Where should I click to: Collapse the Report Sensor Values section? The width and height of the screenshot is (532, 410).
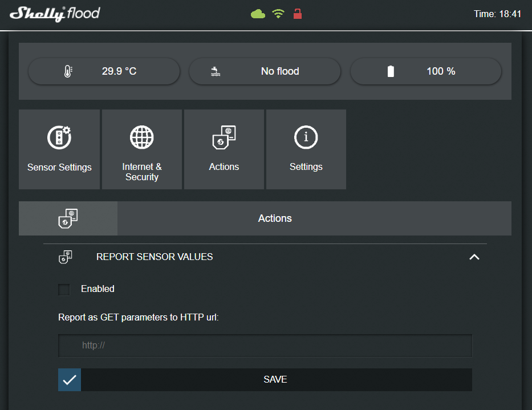[474, 257]
